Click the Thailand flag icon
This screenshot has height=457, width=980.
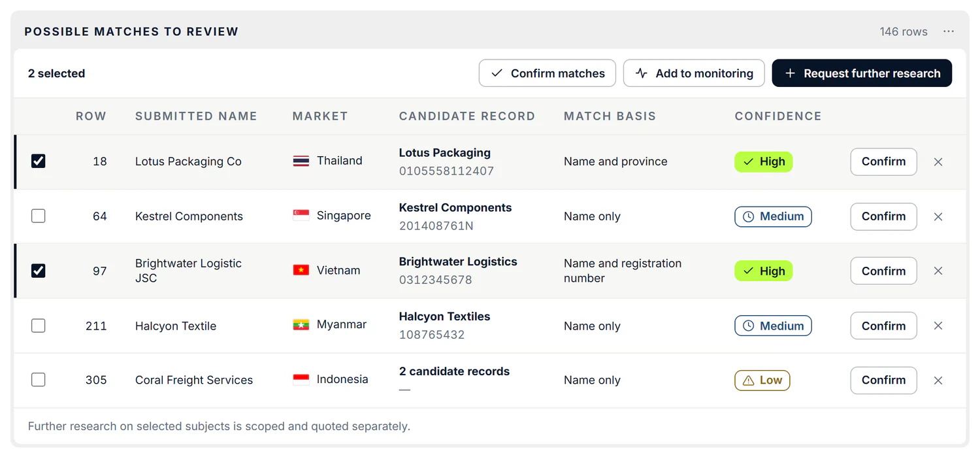(x=301, y=161)
